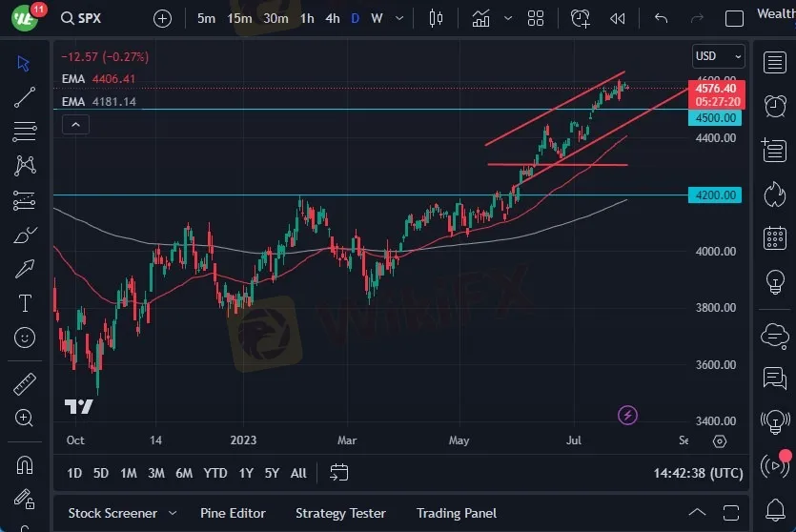Set the chart range to YTD
The width and height of the screenshot is (796, 532).
click(215, 473)
